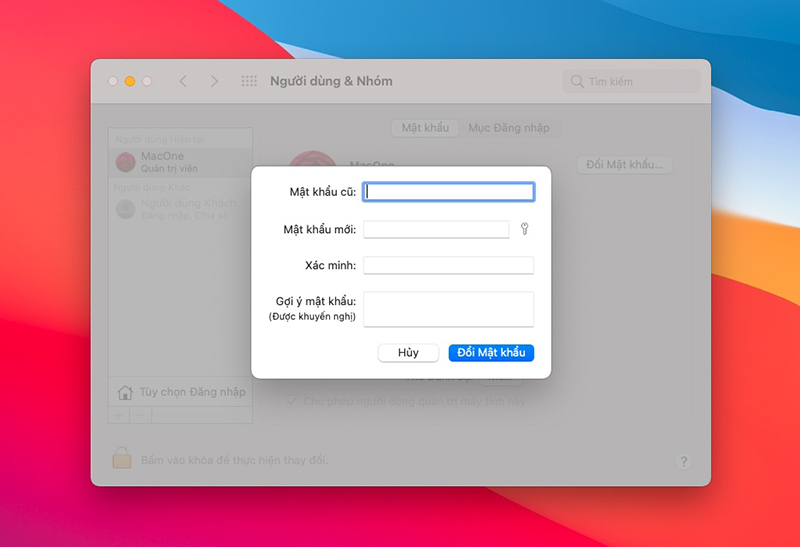Select MacOne Quản trị viên user row
The image size is (800, 547).
pyautogui.click(x=181, y=162)
